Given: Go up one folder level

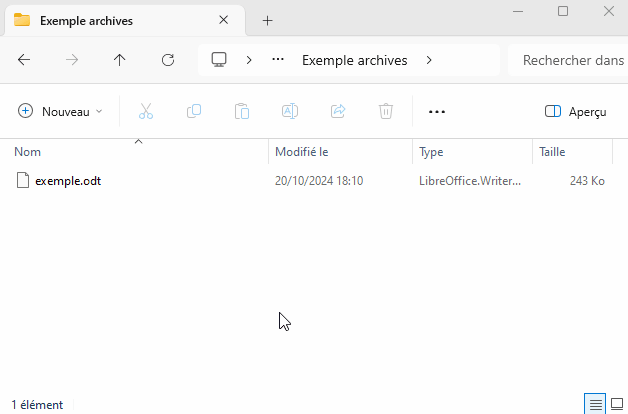Looking at the screenshot, I should (120, 60).
